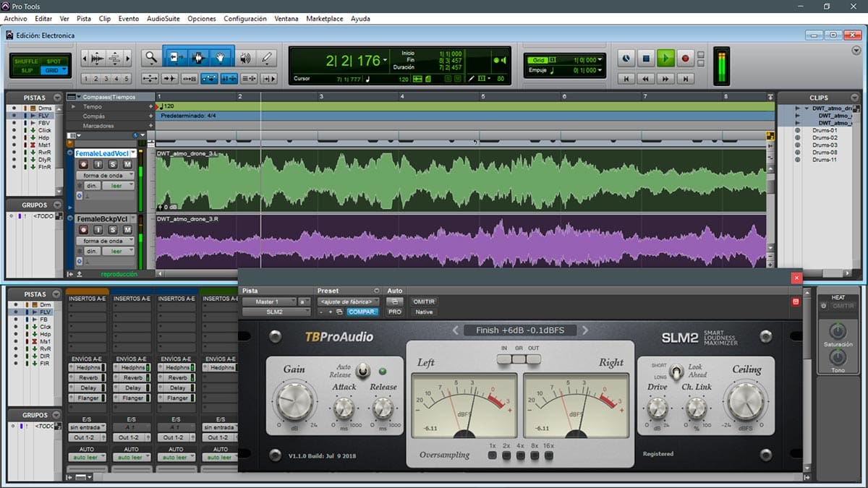Arm recording with the red Record button
This screenshot has width=868, height=488.
[x=686, y=58]
